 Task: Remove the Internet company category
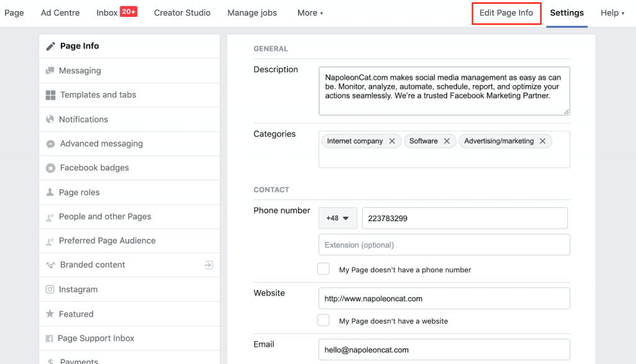(392, 141)
